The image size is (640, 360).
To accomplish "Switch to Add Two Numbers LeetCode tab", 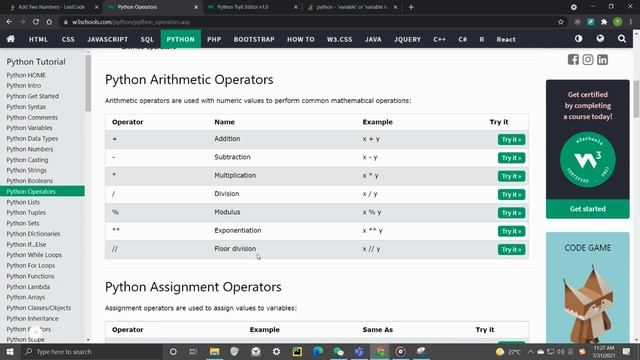I will (51, 7).
